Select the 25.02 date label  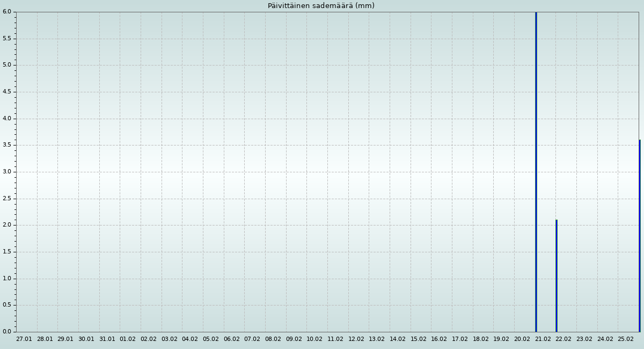[x=626, y=339]
